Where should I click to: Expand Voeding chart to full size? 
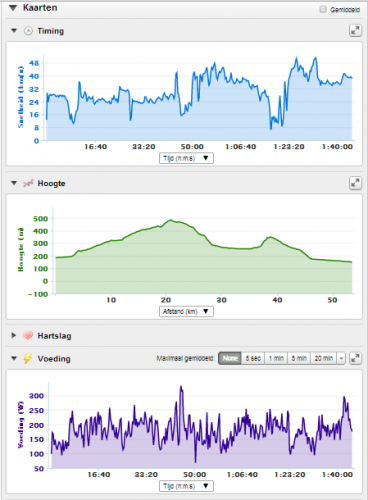pos(355,358)
